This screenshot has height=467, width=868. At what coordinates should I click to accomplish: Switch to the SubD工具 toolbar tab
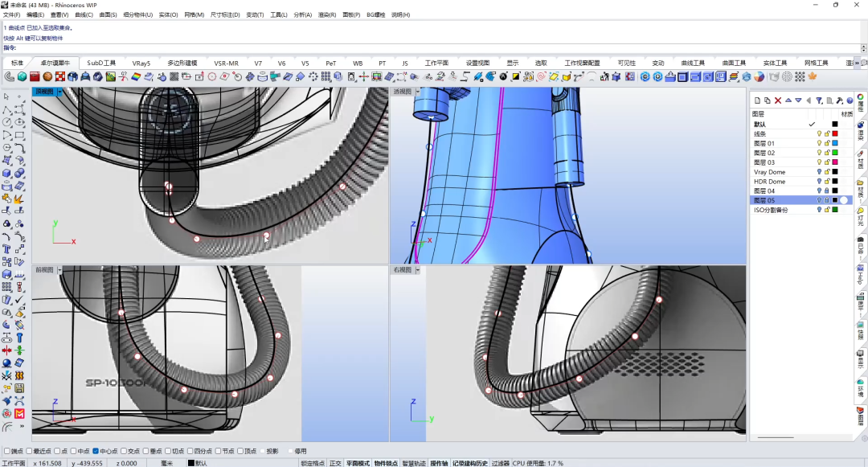tap(101, 63)
